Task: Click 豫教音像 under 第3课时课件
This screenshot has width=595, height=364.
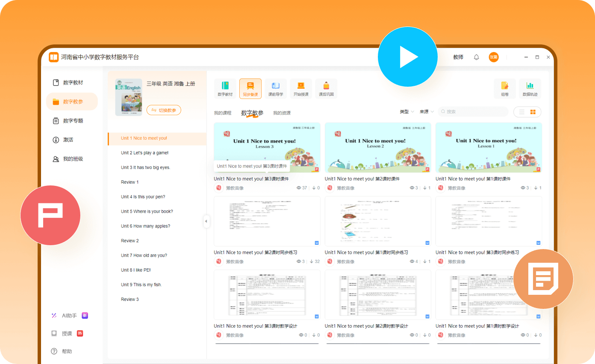Action: coord(235,188)
